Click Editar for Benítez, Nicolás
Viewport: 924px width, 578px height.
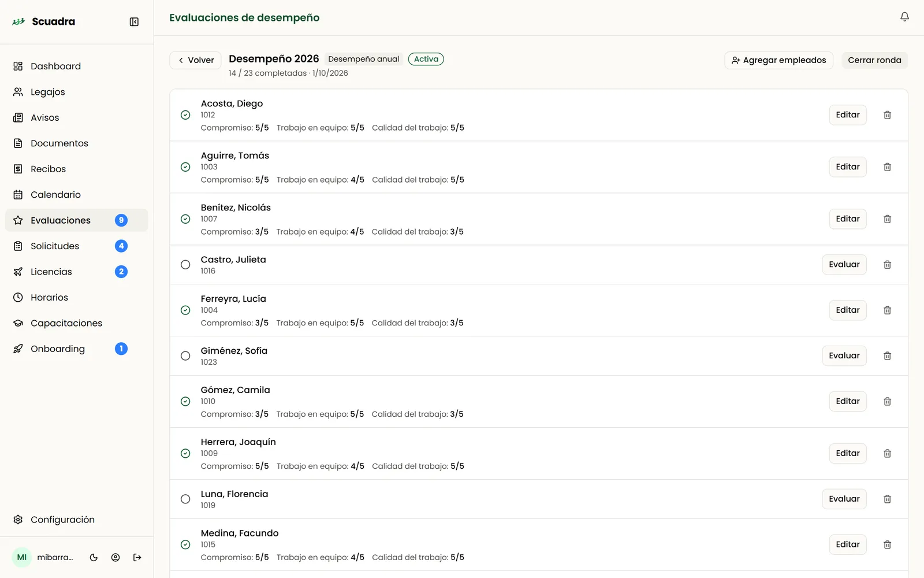coord(847,219)
